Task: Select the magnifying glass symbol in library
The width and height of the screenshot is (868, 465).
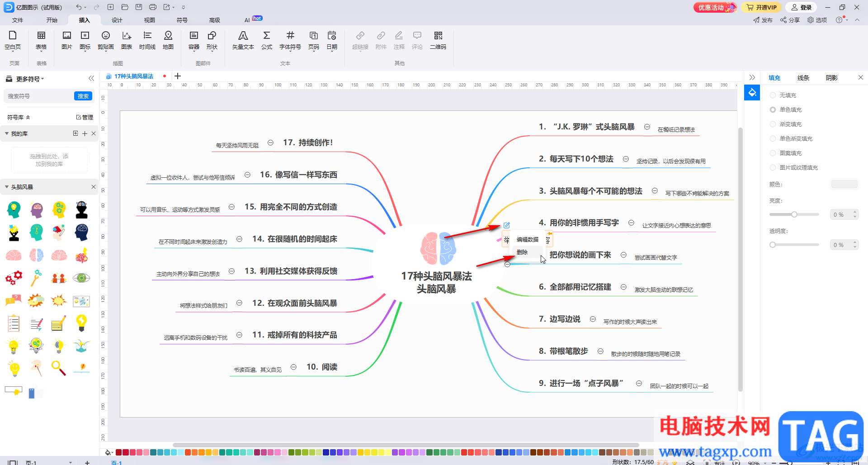Action: pyautogui.click(x=59, y=368)
